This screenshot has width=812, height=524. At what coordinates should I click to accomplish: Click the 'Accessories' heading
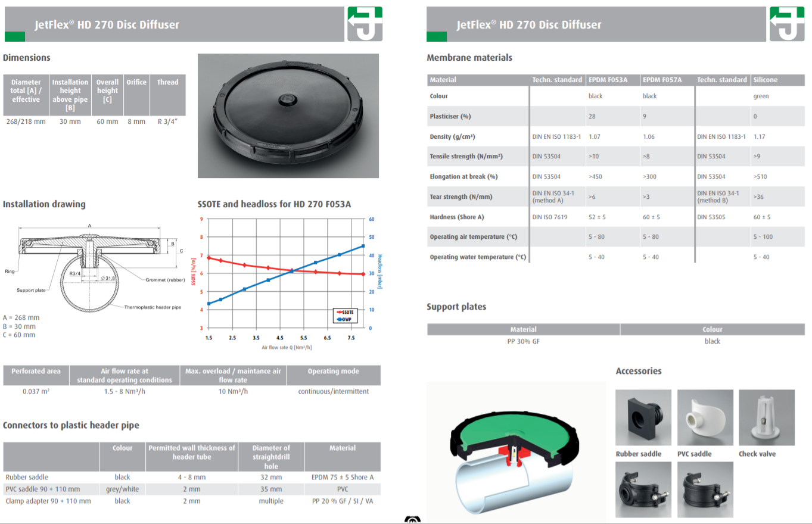click(x=639, y=371)
